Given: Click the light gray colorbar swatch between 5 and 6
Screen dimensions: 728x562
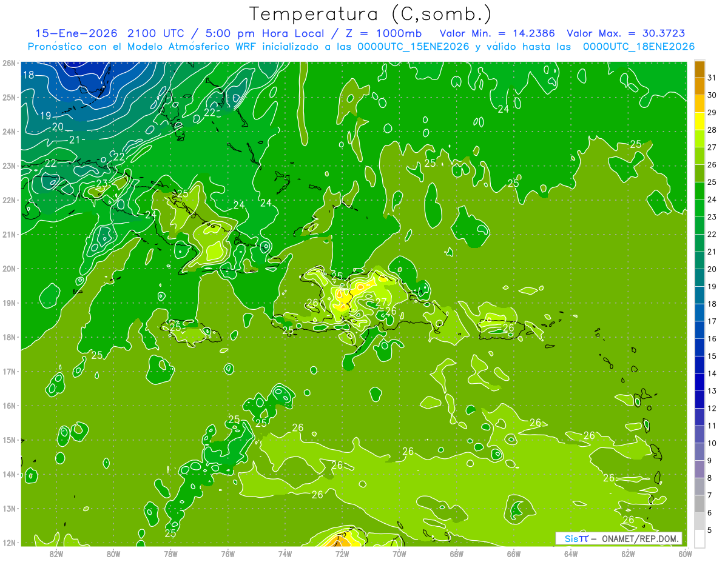Looking at the screenshot, I should pos(699,521).
